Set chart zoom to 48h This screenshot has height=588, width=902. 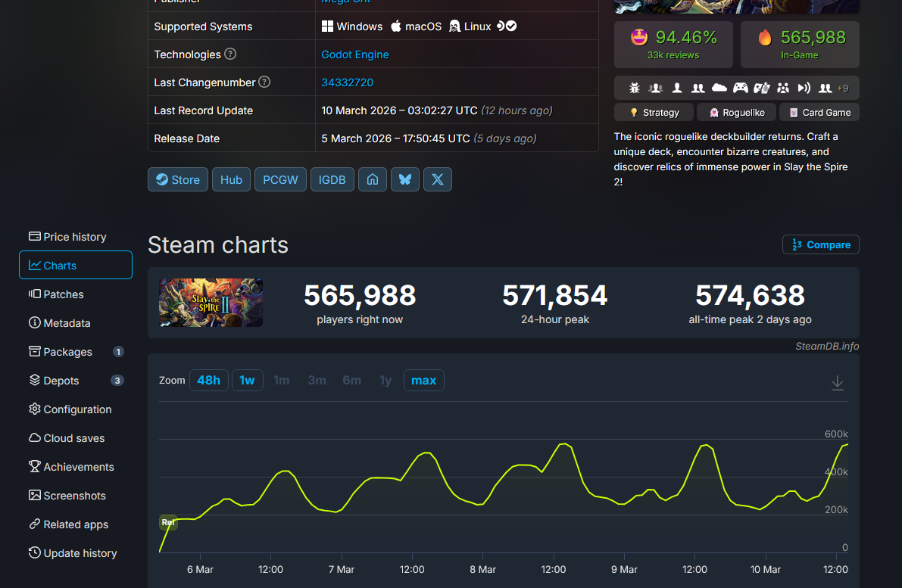click(x=209, y=381)
